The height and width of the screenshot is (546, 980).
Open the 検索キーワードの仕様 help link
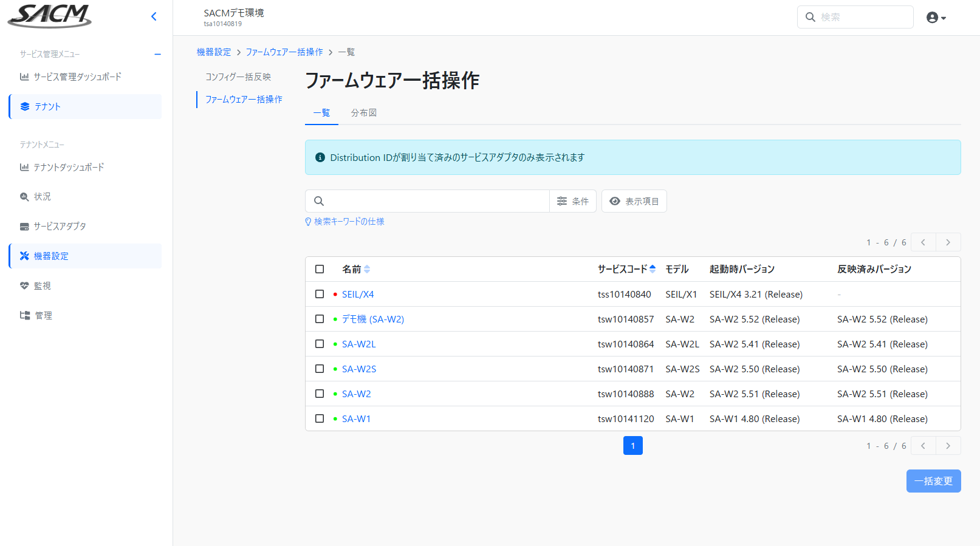(x=345, y=222)
